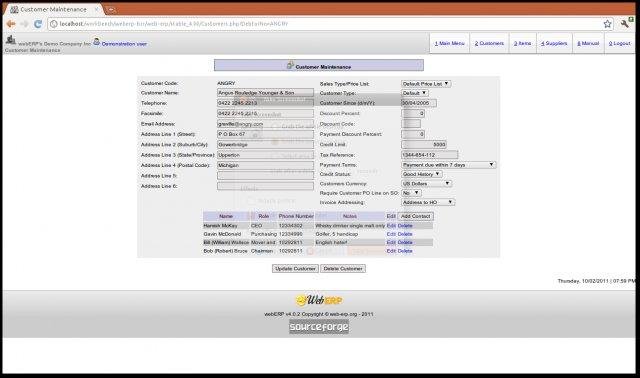Open Main Menu navigation item
The height and width of the screenshot is (378, 640).
pyautogui.click(x=449, y=43)
